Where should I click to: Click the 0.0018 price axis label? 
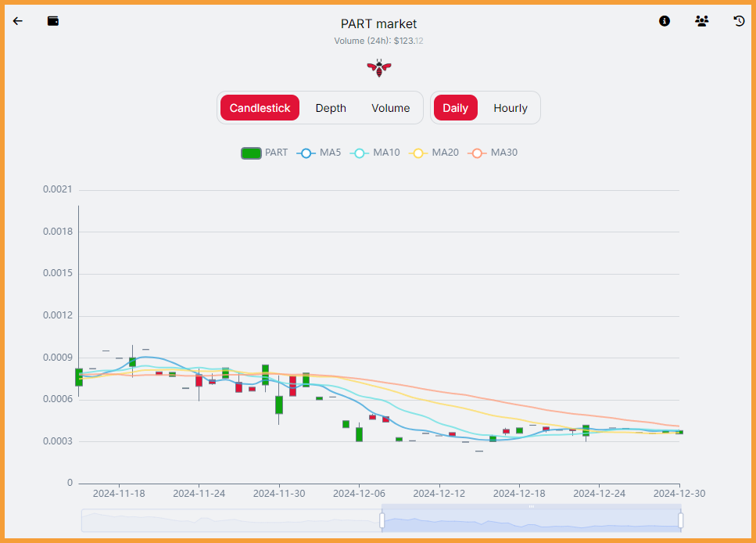pos(57,232)
